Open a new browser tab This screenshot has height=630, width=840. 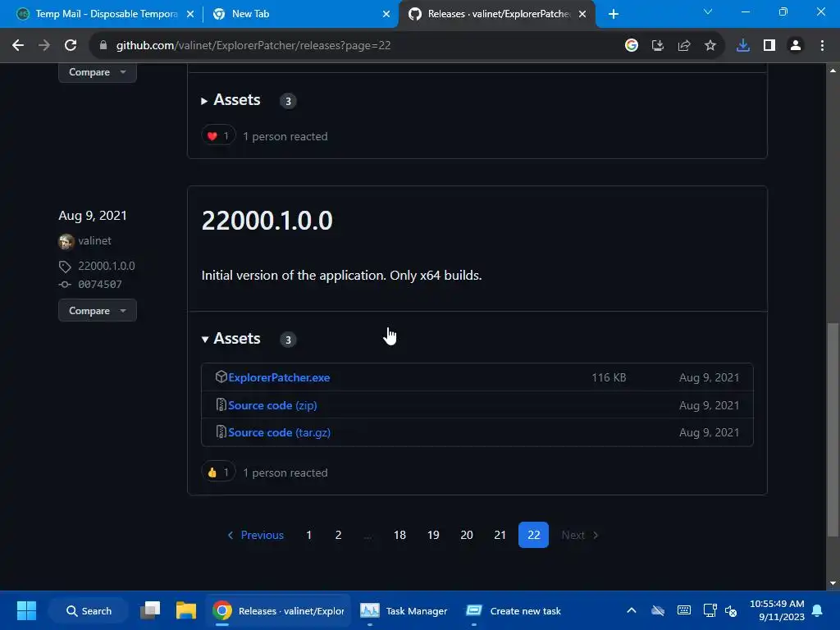coord(614,14)
